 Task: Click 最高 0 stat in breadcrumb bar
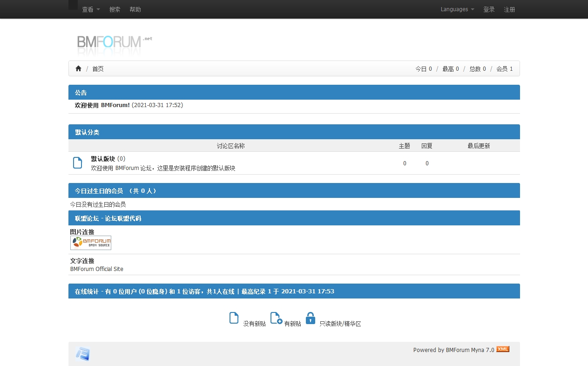pos(451,69)
